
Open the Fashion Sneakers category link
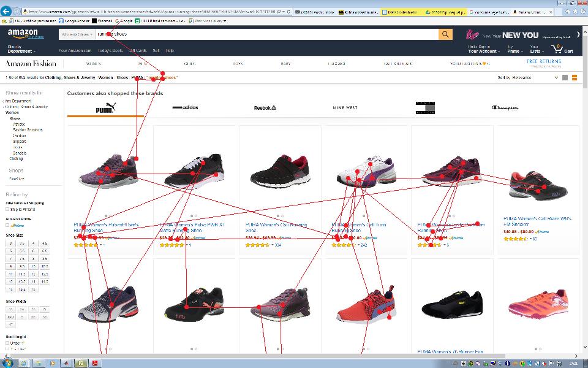pyautogui.click(x=28, y=130)
